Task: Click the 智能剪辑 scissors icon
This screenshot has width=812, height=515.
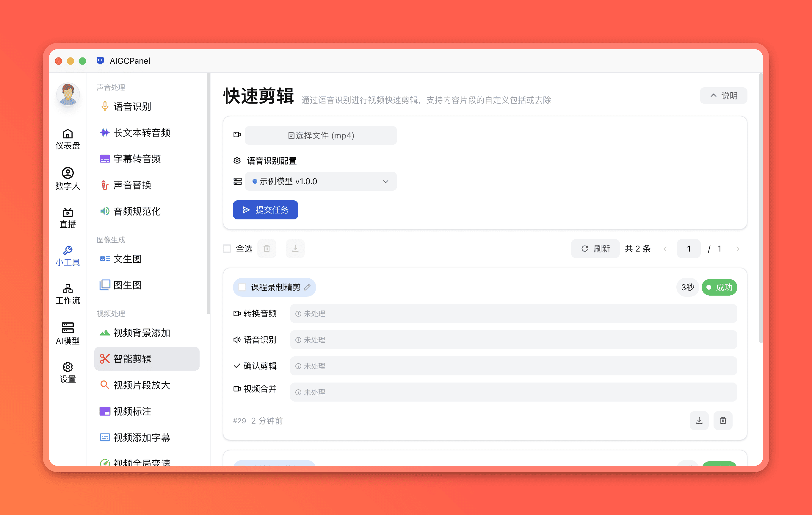Action: click(x=104, y=359)
